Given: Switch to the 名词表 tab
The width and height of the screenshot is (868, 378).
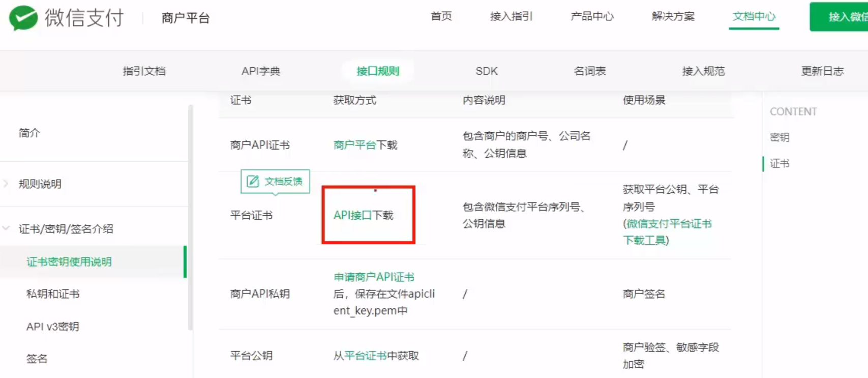Looking at the screenshot, I should [x=590, y=71].
